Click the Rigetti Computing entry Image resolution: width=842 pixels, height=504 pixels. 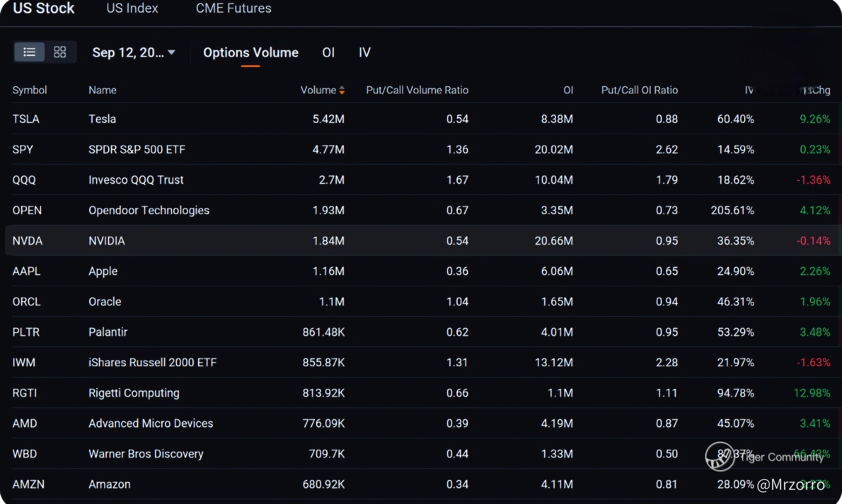click(x=134, y=393)
